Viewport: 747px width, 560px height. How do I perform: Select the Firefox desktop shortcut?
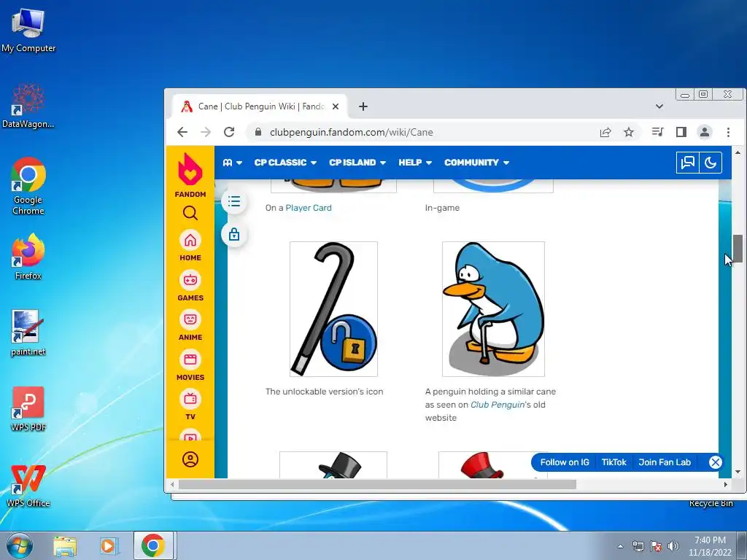(28, 257)
